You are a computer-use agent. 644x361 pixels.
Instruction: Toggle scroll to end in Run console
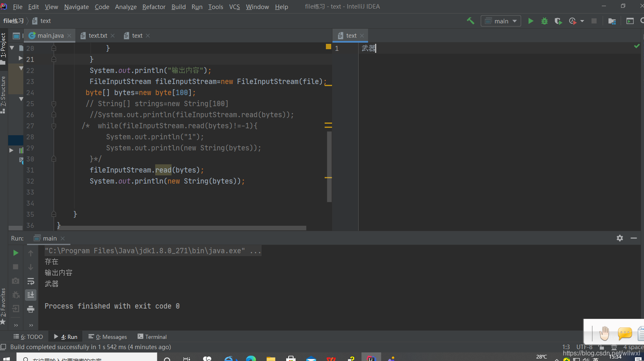tap(31, 295)
